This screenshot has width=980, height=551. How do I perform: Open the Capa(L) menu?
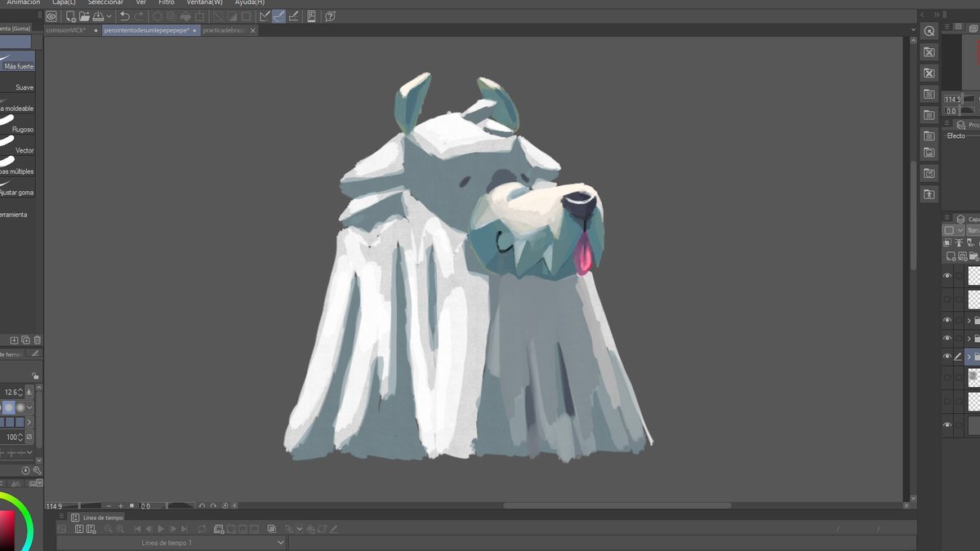[64, 2]
